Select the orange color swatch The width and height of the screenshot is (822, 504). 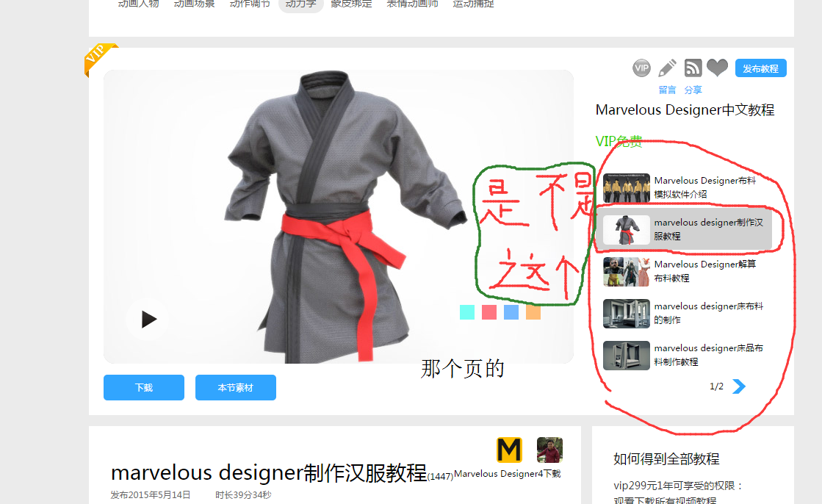[x=533, y=312]
